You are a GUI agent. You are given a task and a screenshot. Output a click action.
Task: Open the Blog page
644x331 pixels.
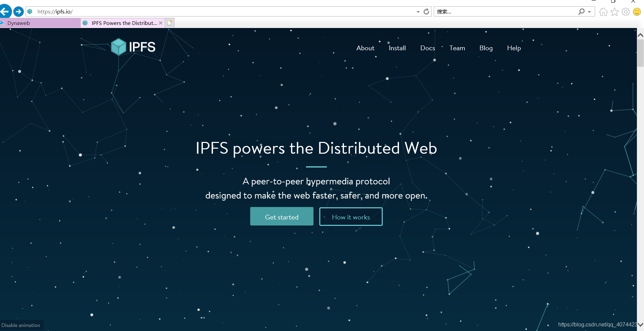[486, 48]
